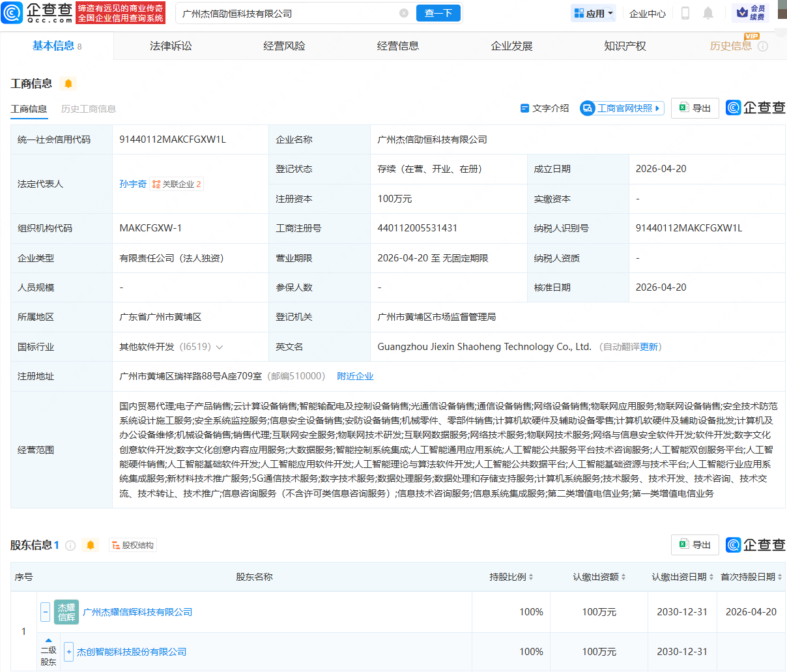
Task: Collapse the 广州杰耀信辉科技有限公司 shareholder row
Action: (x=46, y=612)
